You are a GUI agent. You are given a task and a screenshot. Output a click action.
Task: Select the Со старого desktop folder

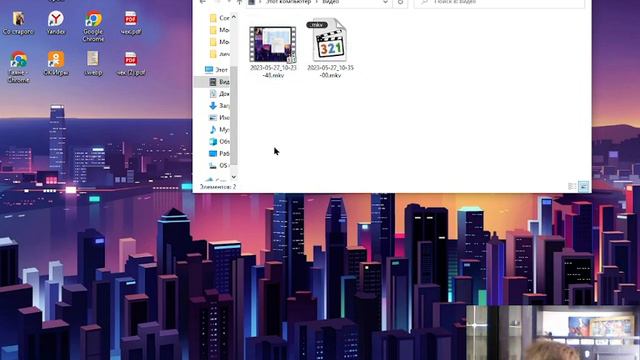pos(18,23)
